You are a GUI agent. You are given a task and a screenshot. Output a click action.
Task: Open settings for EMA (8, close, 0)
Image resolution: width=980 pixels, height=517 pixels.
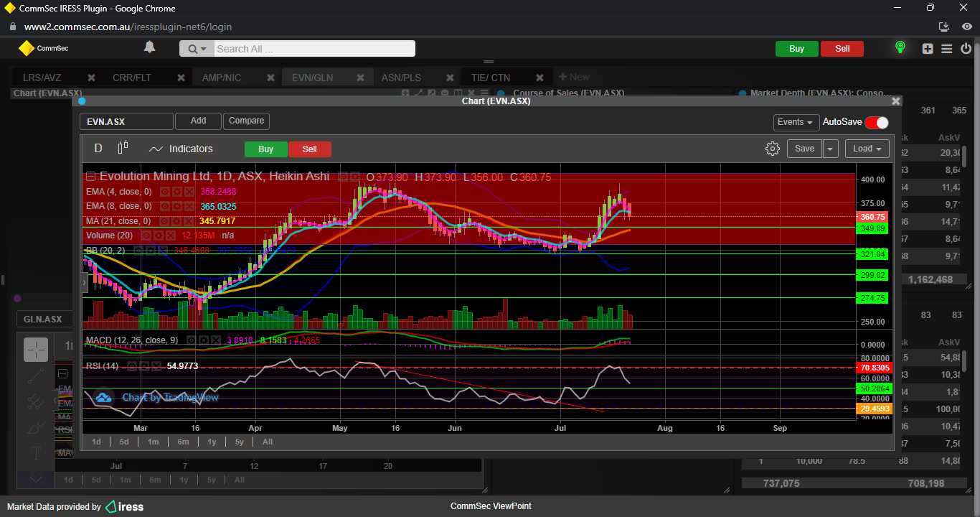point(176,206)
